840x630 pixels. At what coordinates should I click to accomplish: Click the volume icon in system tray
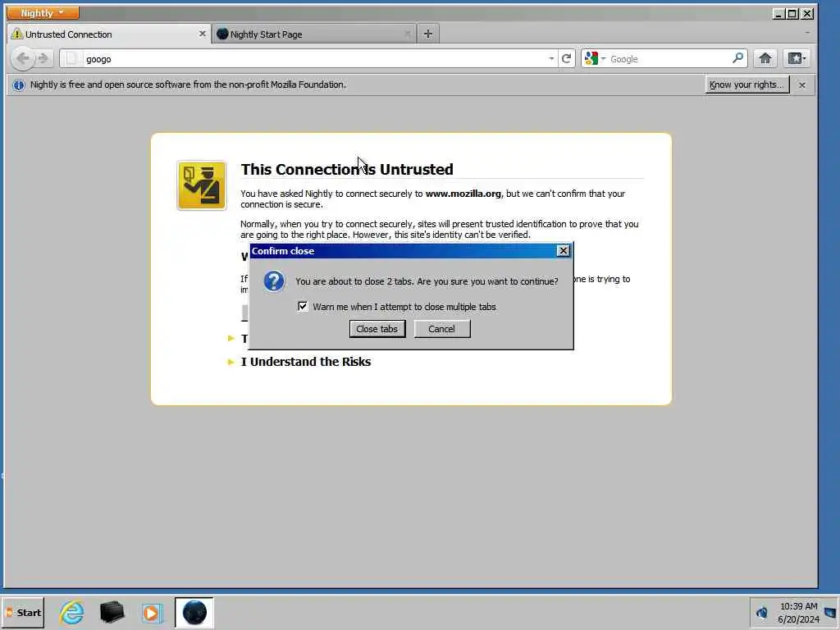761,612
